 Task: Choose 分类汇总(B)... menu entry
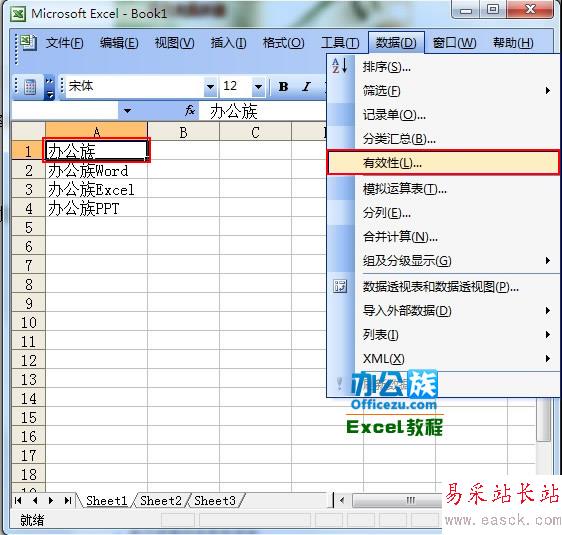tap(443, 139)
